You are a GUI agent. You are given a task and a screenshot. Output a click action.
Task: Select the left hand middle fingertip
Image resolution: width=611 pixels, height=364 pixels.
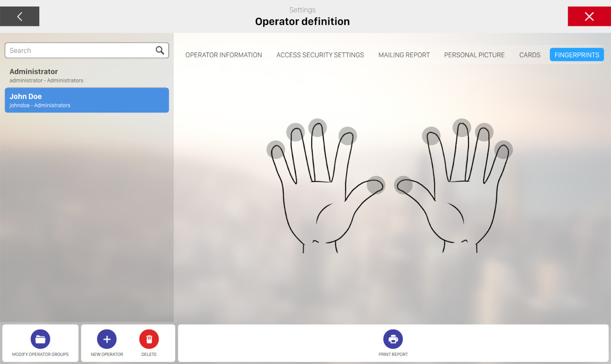(318, 128)
